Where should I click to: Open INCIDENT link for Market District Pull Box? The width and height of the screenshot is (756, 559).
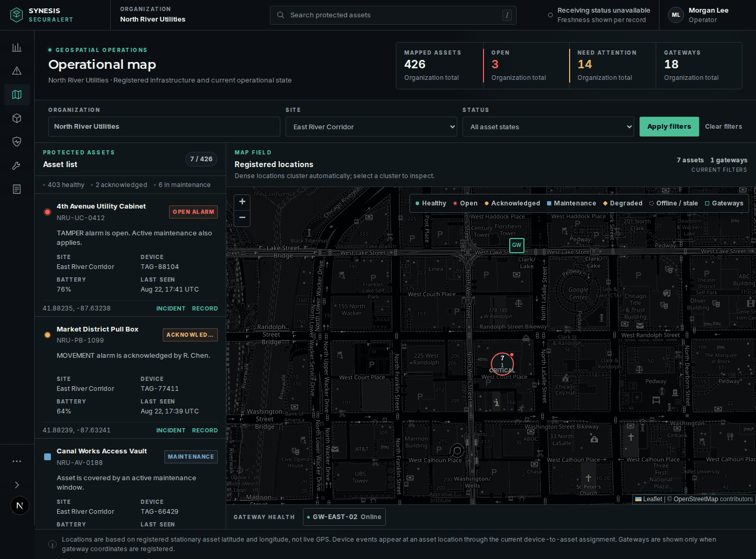[x=171, y=430]
